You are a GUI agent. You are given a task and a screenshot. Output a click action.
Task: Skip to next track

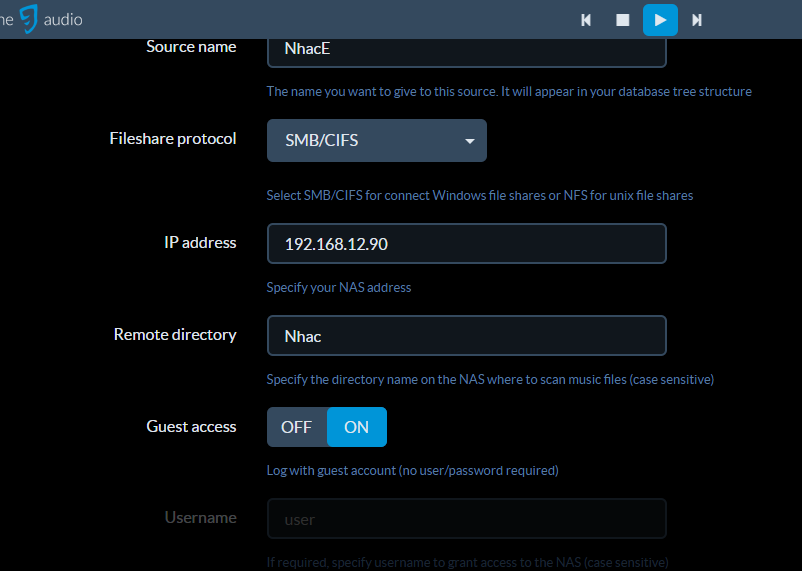point(697,20)
